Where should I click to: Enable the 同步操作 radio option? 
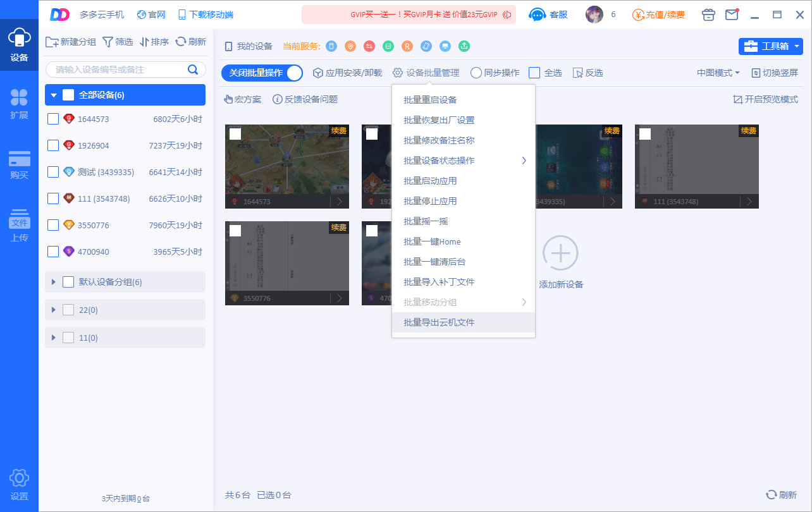(x=476, y=73)
